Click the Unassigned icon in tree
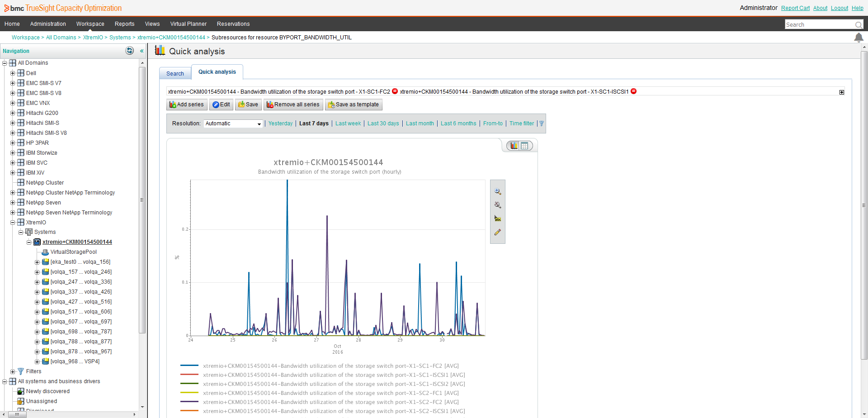The height and width of the screenshot is (418, 868). point(21,401)
